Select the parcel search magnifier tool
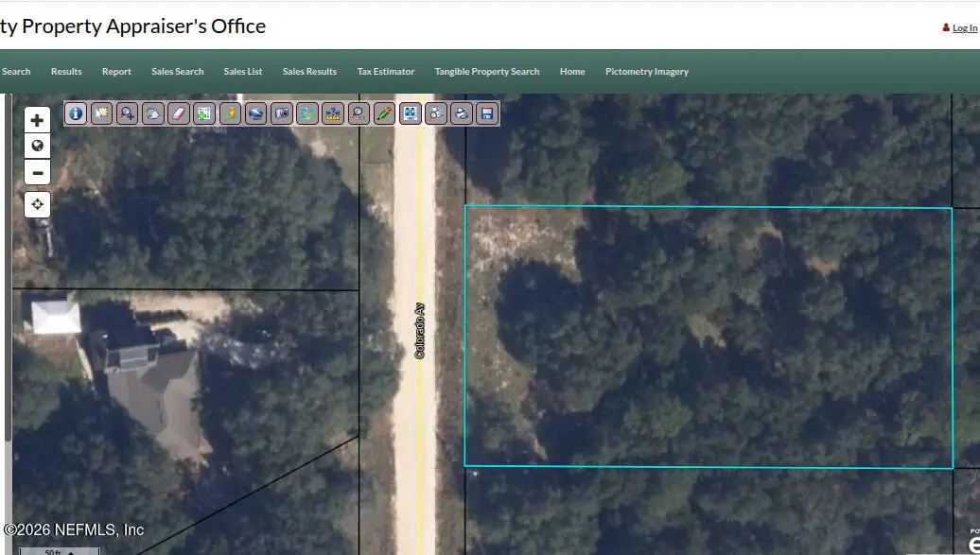980x555 pixels. pos(358,113)
